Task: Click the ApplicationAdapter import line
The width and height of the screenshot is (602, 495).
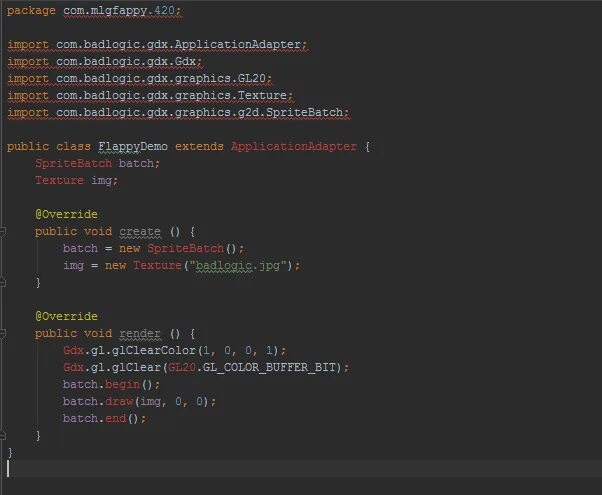Action: (157, 45)
